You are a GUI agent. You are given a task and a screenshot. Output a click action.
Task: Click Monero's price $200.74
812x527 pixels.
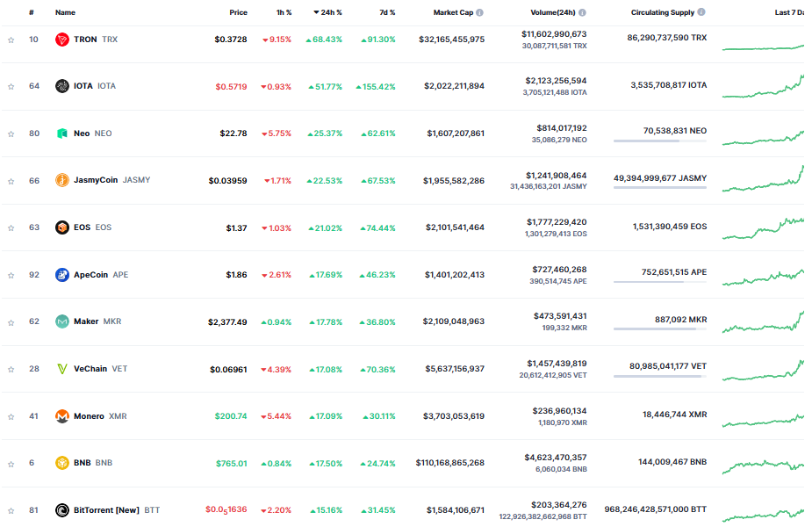[231, 416]
